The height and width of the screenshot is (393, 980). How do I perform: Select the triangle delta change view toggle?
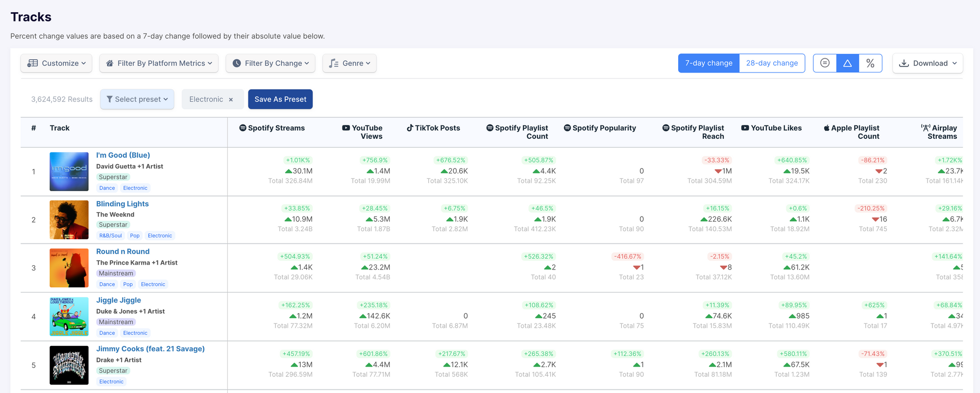click(848, 63)
